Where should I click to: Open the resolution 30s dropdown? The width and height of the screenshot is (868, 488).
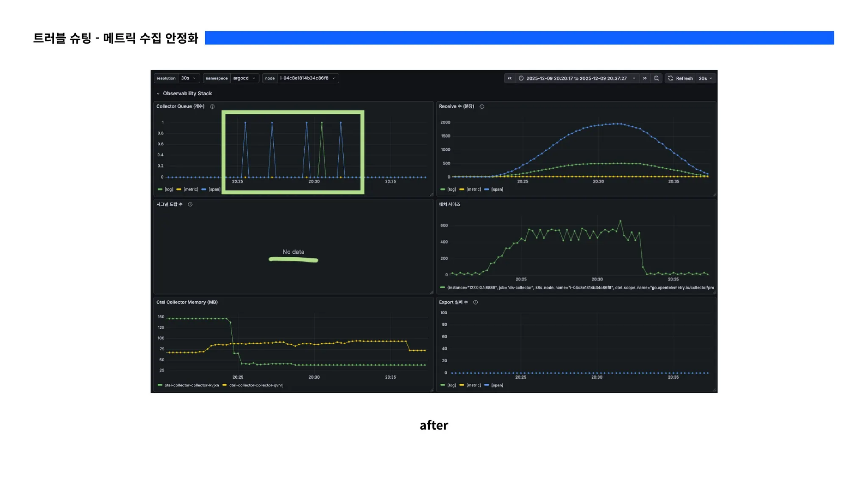coord(188,78)
